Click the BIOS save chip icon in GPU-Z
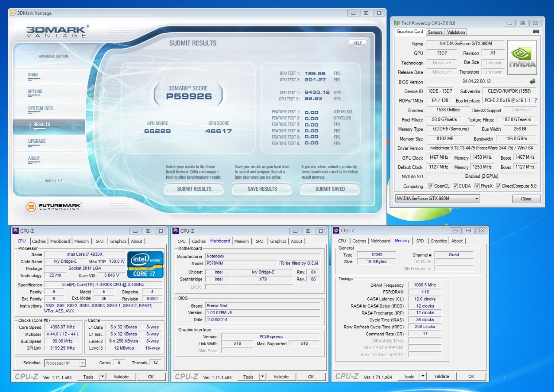 532,81
